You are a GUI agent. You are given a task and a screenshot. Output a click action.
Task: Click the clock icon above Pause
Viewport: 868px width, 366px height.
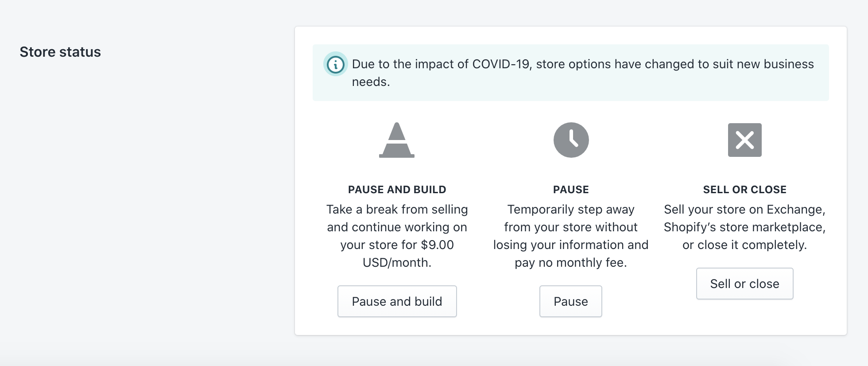point(571,140)
